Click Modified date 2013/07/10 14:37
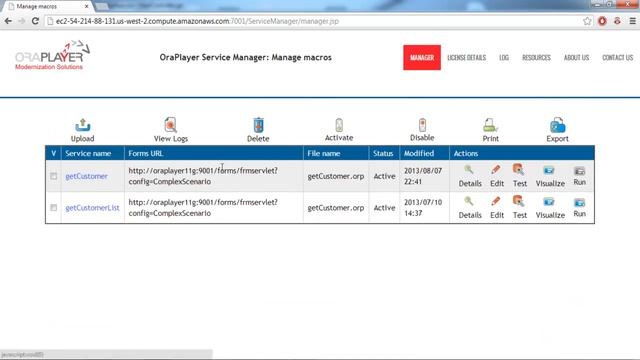This screenshot has width=640, height=360. pos(423,207)
